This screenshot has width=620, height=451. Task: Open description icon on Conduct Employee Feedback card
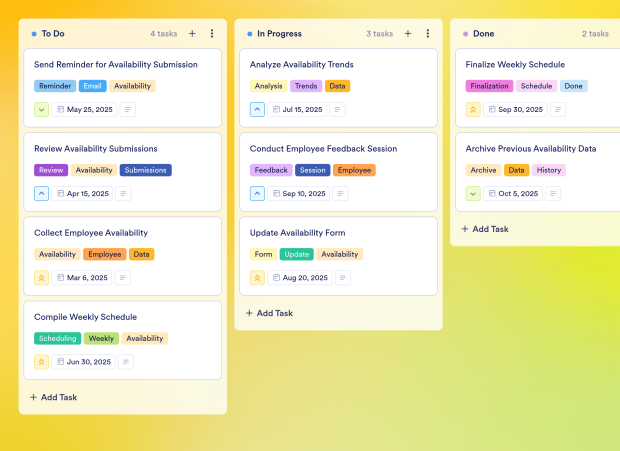point(340,194)
